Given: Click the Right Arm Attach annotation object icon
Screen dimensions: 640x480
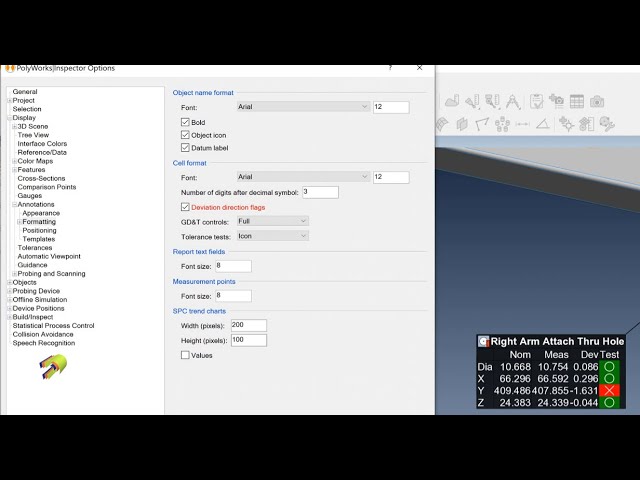Looking at the screenshot, I should click(484, 341).
